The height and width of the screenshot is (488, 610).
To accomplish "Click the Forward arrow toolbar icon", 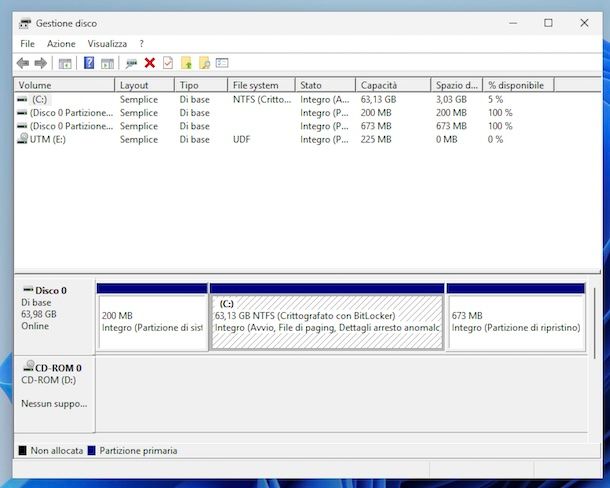I will click(40, 63).
